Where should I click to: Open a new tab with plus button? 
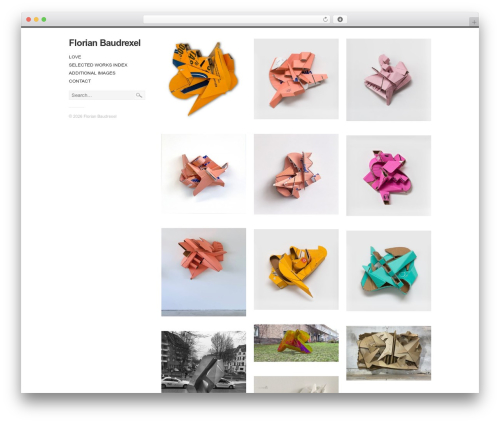coord(474,22)
